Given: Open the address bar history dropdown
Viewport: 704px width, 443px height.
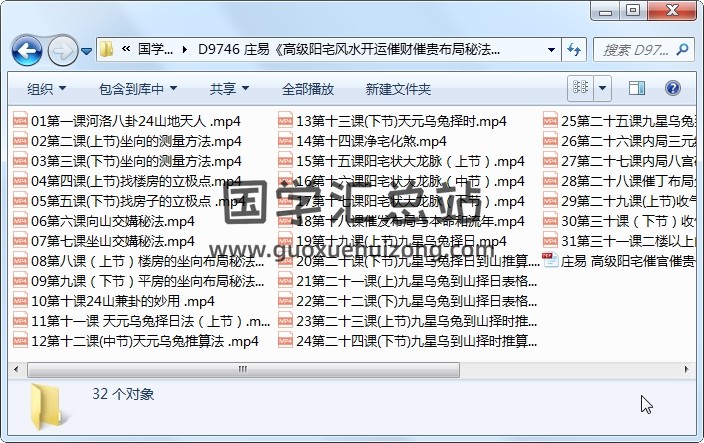Looking at the screenshot, I should click(x=551, y=50).
